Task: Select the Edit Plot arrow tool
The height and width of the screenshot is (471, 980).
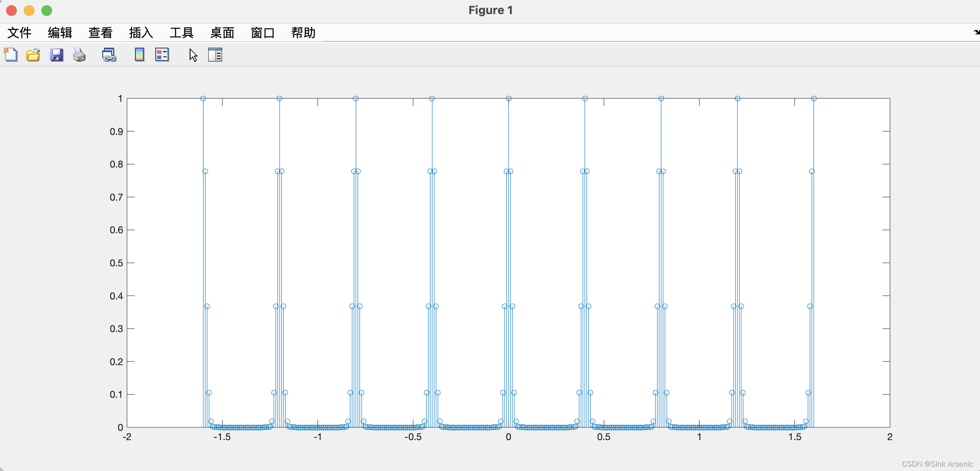Action: pyautogui.click(x=193, y=55)
